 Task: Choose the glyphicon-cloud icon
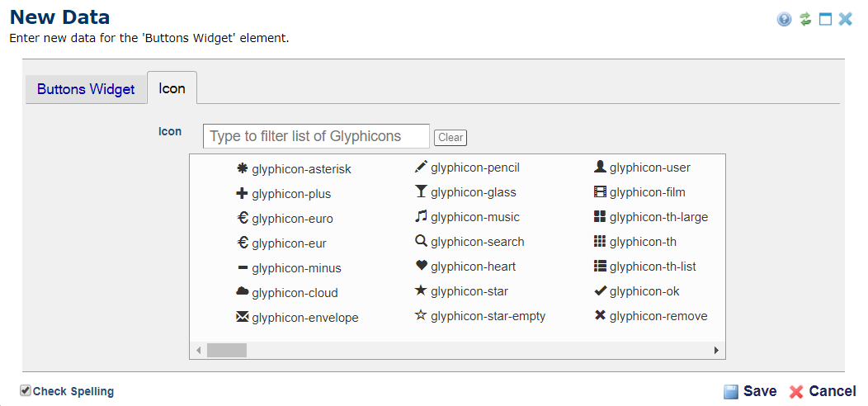point(287,293)
